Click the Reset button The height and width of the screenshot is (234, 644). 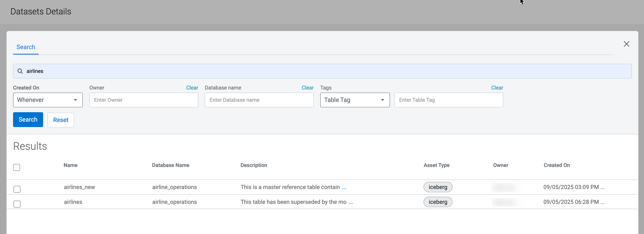(61, 120)
